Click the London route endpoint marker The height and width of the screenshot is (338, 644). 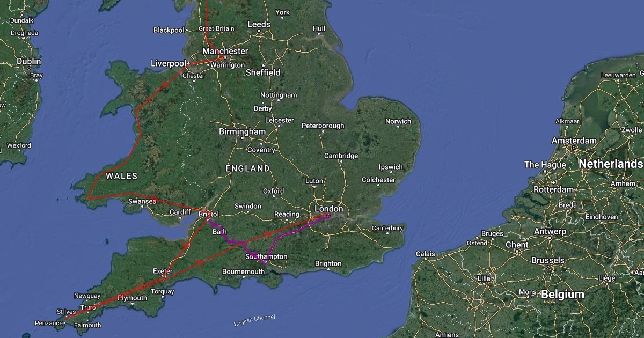[x=328, y=217]
